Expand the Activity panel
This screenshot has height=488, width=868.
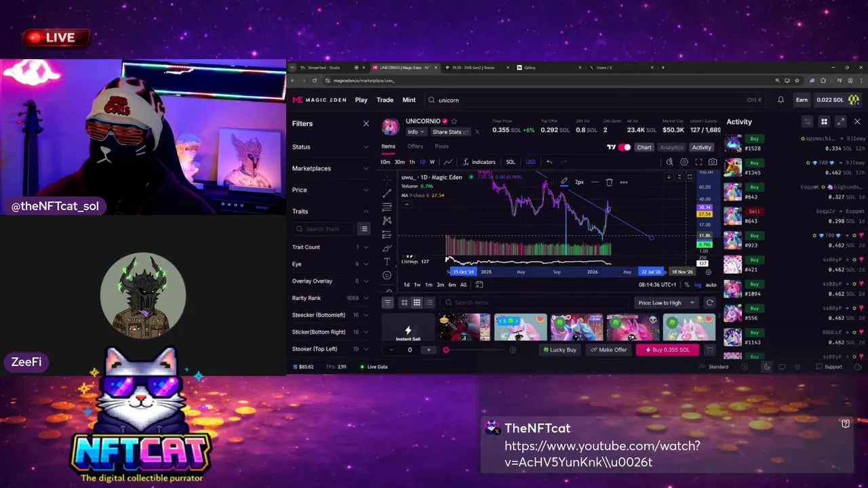(x=841, y=122)
